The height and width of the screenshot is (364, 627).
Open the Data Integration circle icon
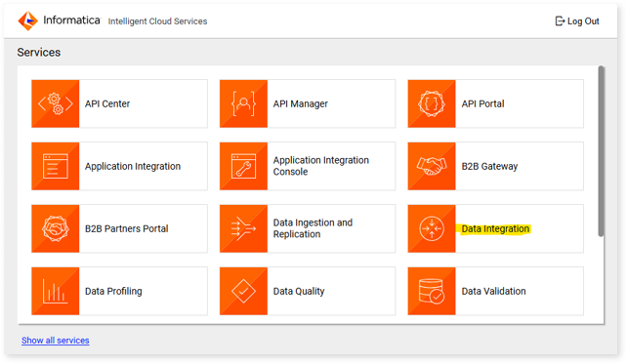coord(432,228)
